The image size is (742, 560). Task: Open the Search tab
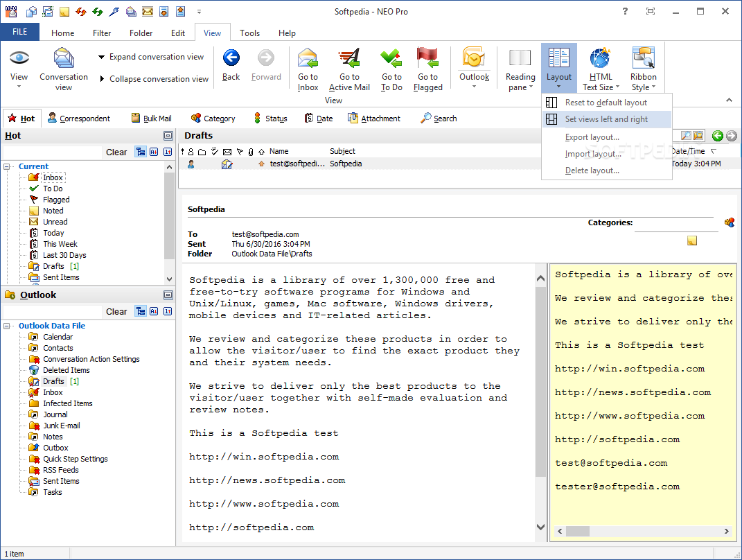coord(439,119)
